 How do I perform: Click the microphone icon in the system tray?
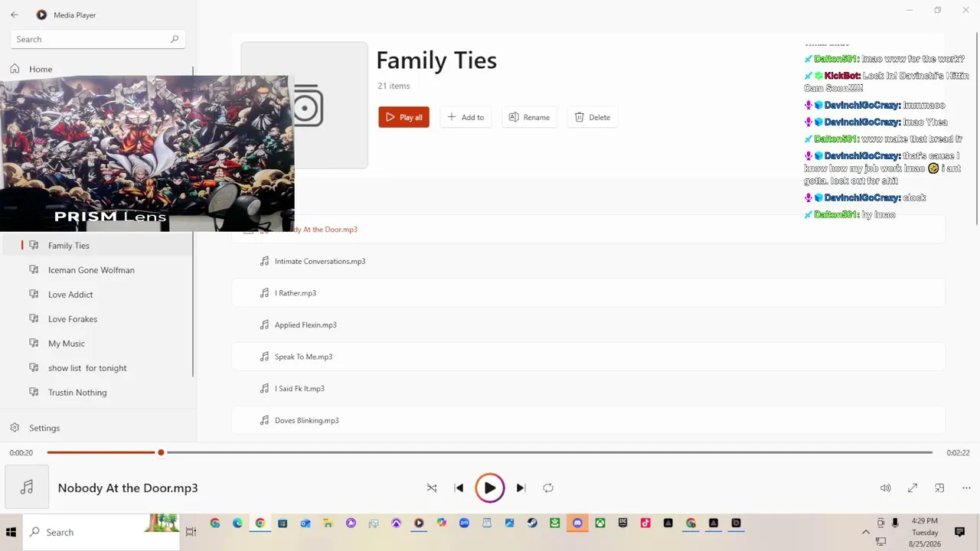[894, 523]
